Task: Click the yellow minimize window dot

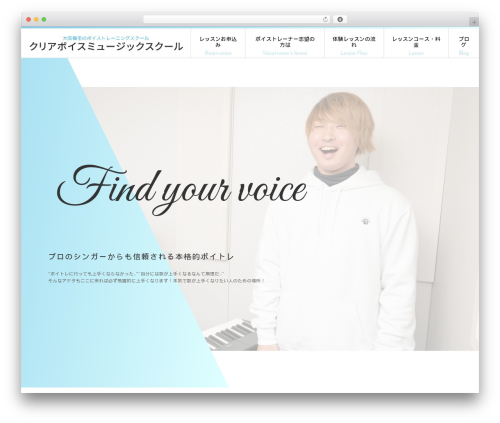Action: [x=36, y=20]
